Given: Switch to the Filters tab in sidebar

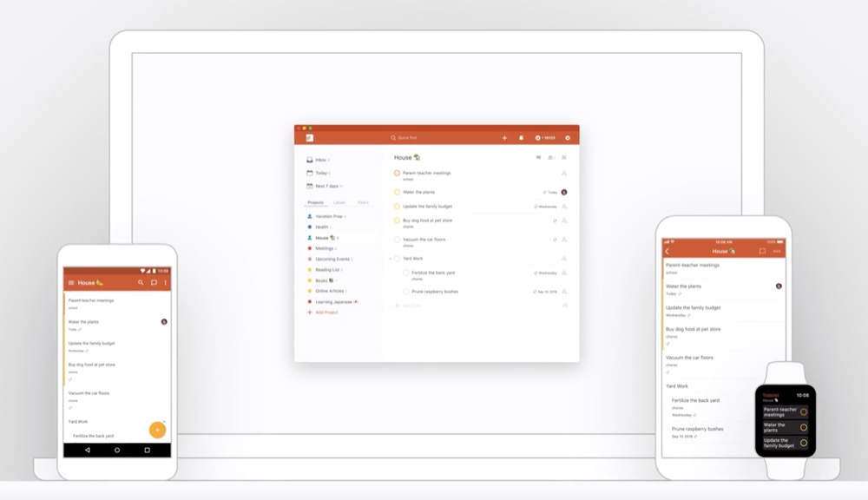Looking at the screenshot, I should pyautogui.click(x=363, y=202).
